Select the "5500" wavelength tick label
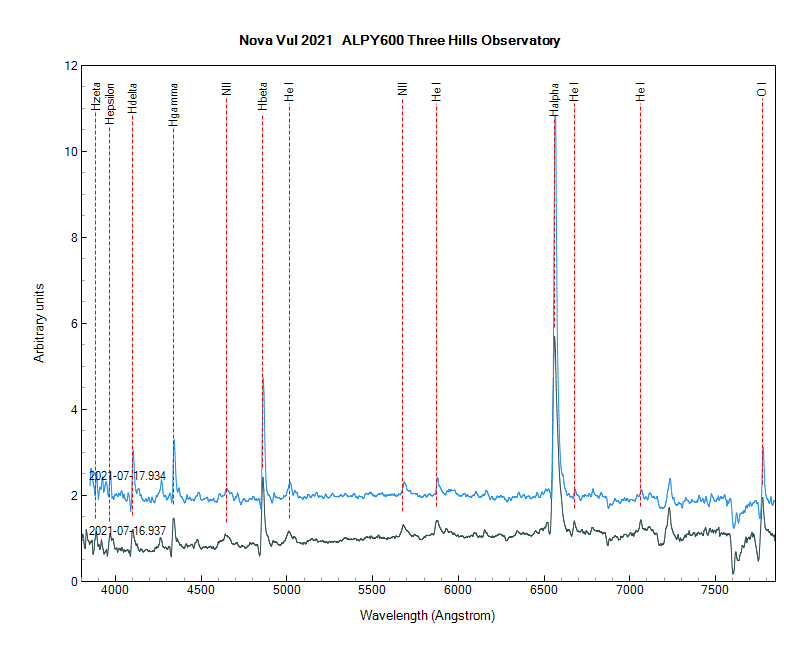Screen dimensions: 800x650 click(x=372, y=590)
